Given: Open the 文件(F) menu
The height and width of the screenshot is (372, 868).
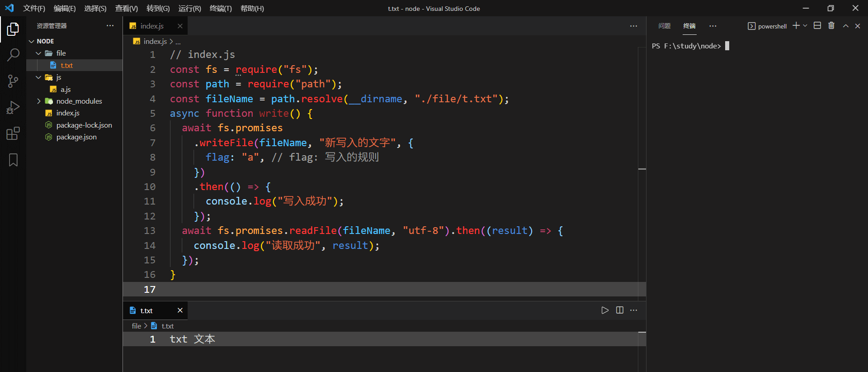Looking at the screenshot, I should 34,8.
